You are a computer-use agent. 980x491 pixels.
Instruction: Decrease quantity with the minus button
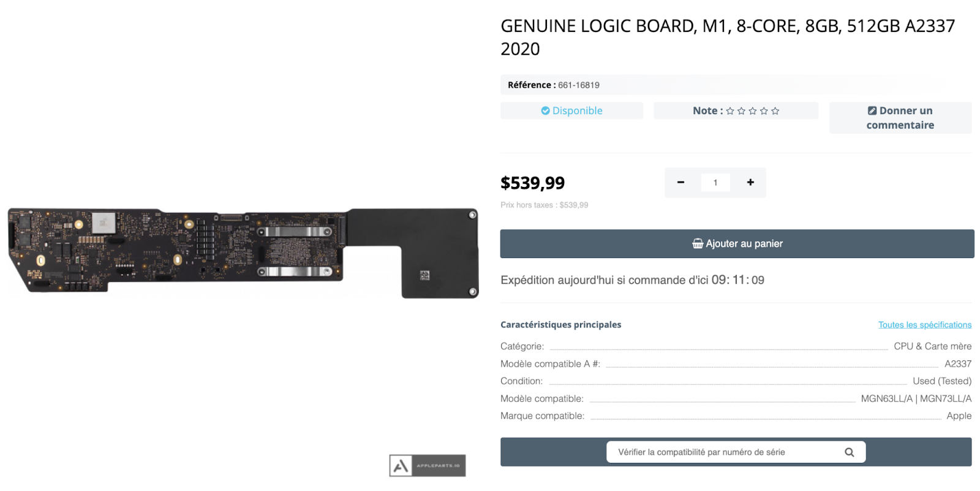click(680, 182)
